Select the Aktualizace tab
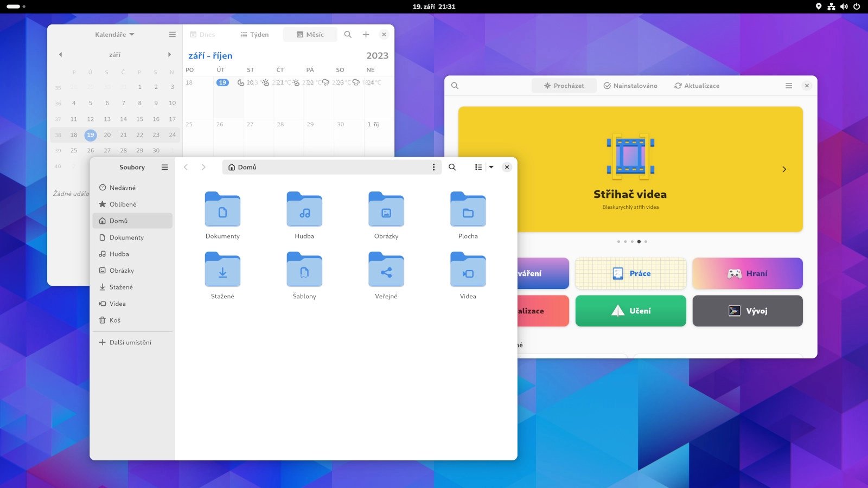This screenshot has width=868, height=488. [697, 86]
